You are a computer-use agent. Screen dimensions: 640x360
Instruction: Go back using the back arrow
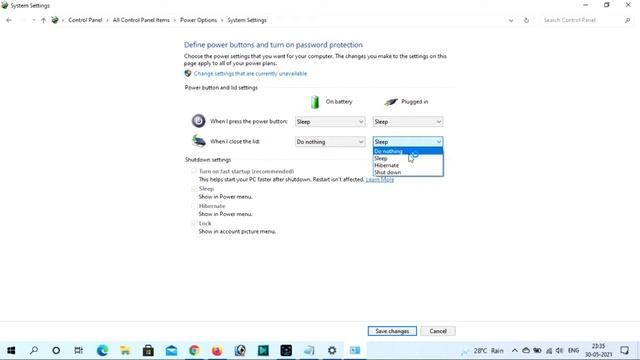click(x=9, y=20)
